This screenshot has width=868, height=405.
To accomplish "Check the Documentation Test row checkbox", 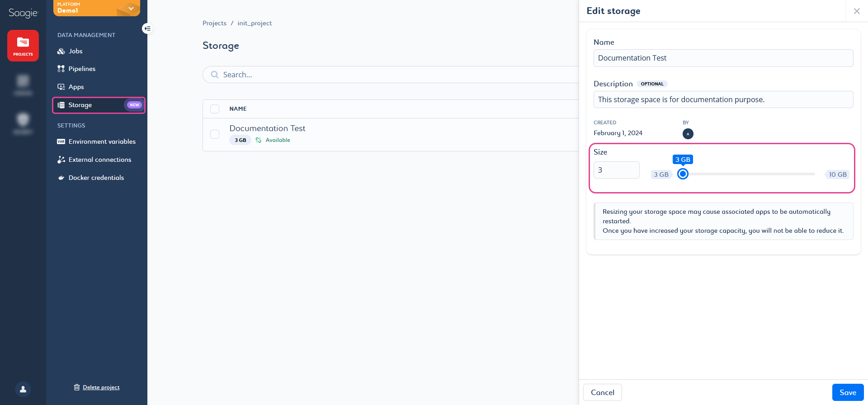I will pyautogui.click(x=215, y=134).
